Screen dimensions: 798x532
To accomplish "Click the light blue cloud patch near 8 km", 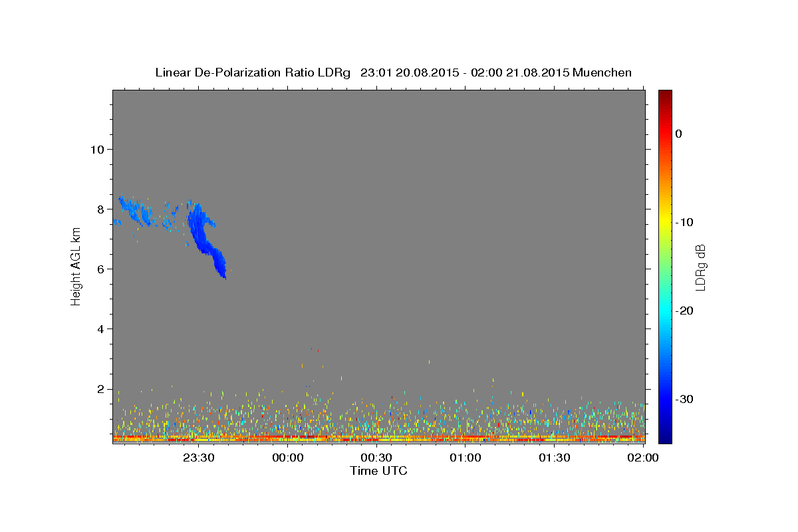I will tap(136, 210).
